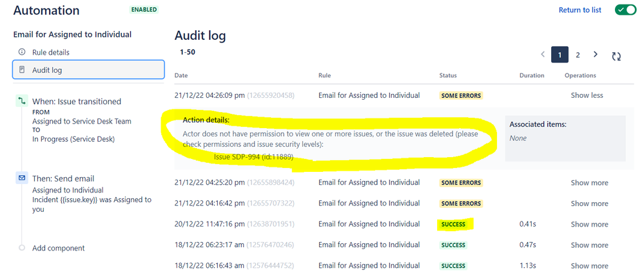Click the date 21/12/22 04:16:42 pm
Screen dimensions: 644x271
point(210,203)
